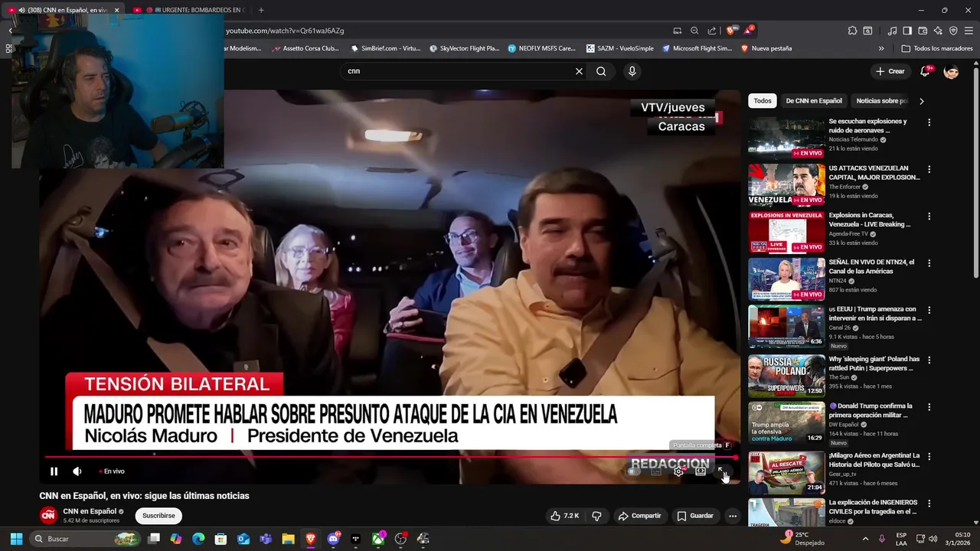Screen dimensions: 980x551
Task: Open 'Milagro Aéreo en Argentina' video thumbnail
Action: [x=786, y=472]
